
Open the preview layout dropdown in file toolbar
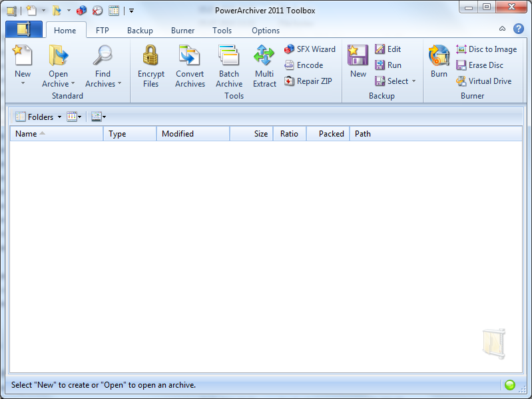99,117
